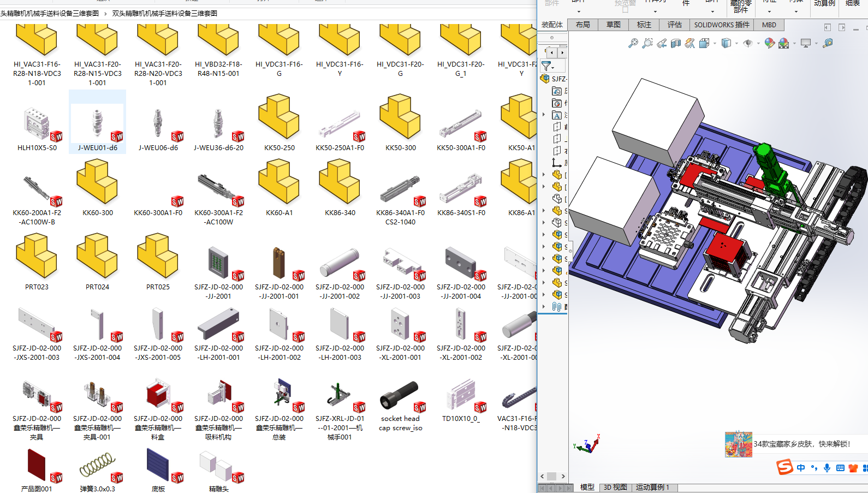Viewport: 868px width, 493px height.
Task: Open the MBD tab
Action: click(769, 25)
